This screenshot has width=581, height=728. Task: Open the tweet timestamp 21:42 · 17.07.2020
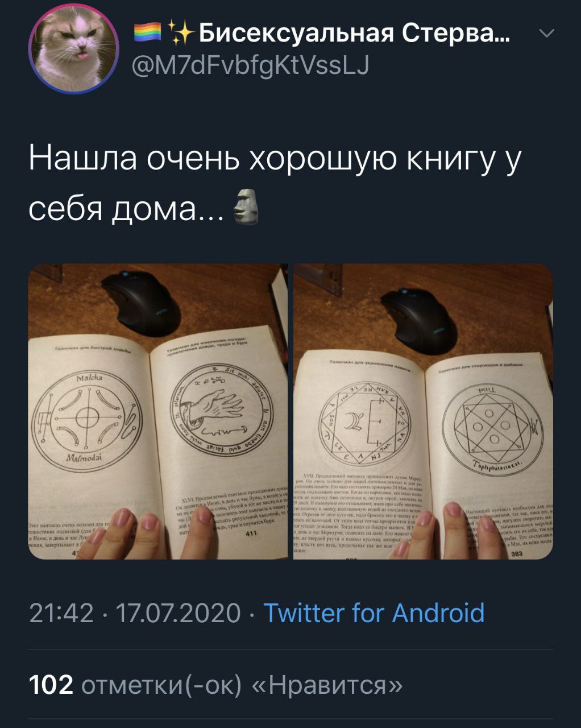click(135, 613)
